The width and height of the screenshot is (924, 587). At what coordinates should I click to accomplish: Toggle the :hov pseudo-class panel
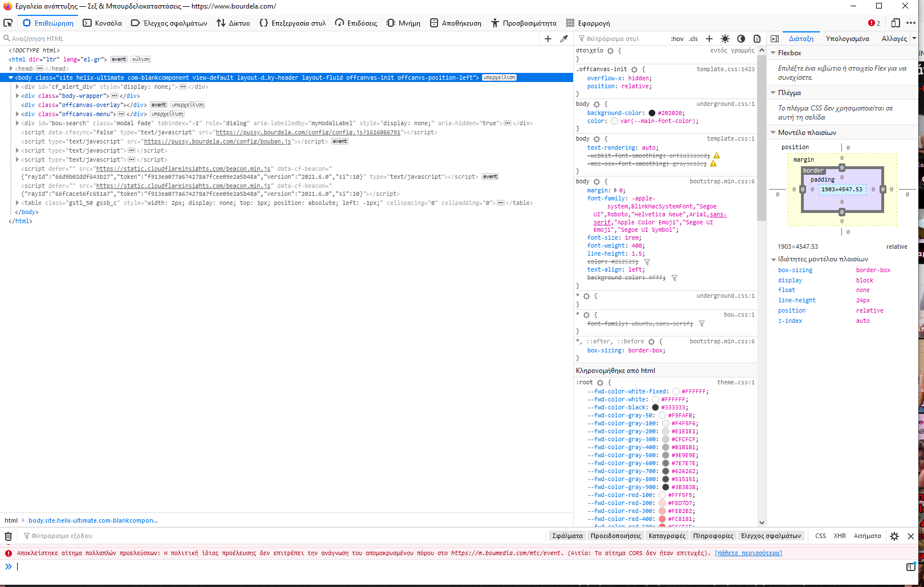point(677,39)
